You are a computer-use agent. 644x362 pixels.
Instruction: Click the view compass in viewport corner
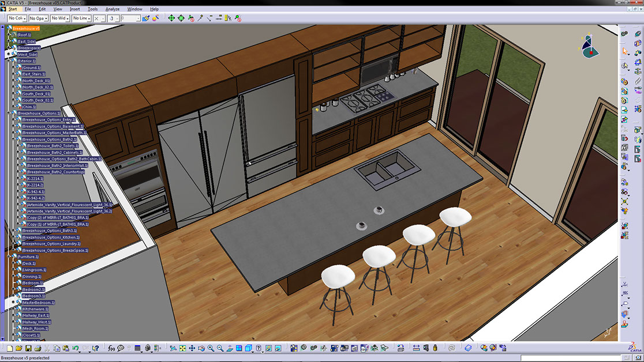589,47
